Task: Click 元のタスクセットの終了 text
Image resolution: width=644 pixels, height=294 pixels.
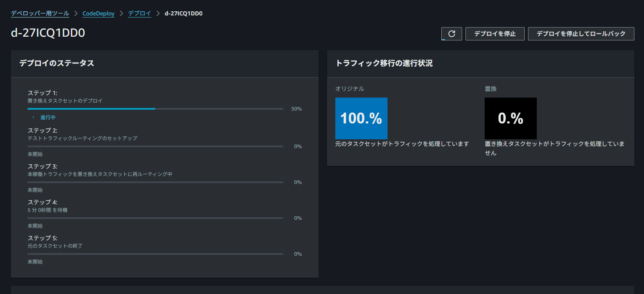Action: pos(55,246)
